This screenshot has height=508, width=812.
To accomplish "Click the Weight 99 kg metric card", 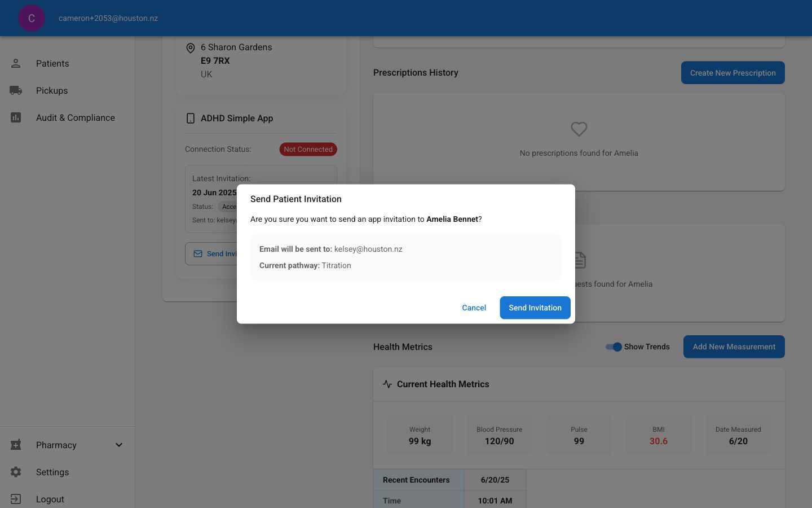I will pyautogui.click(x=420, y=435).
